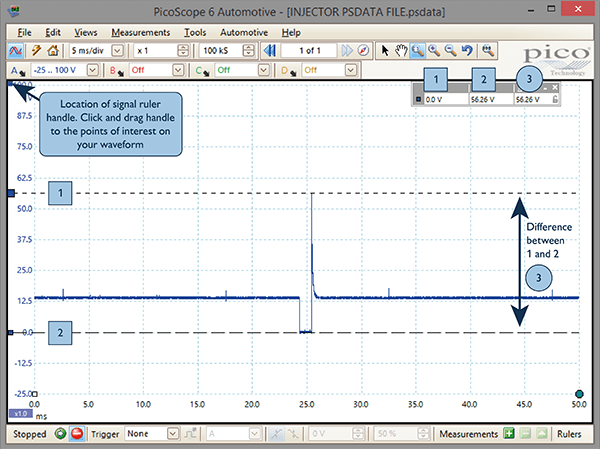Click the Delete Measurement icon before Rulers

pos(542,434)
